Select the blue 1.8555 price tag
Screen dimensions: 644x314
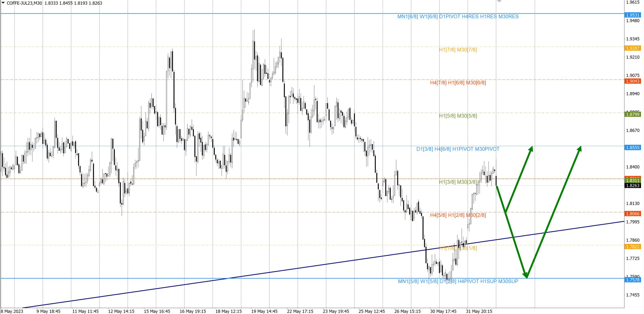pyautogui.click(x=632, y=148)
